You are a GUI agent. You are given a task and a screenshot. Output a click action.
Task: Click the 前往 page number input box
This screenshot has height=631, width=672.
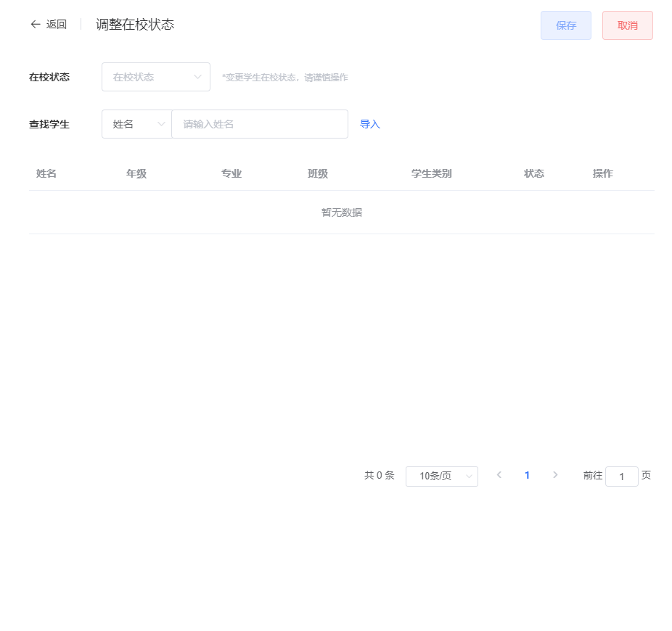[621, 476]
